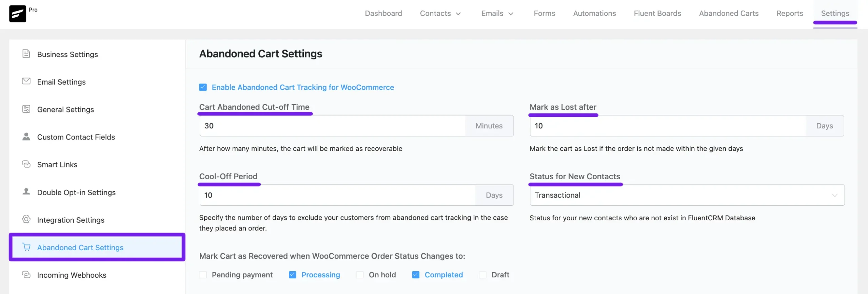Check the On hold status box
Screen dimensions: 868x294
(x=360, y=275)
